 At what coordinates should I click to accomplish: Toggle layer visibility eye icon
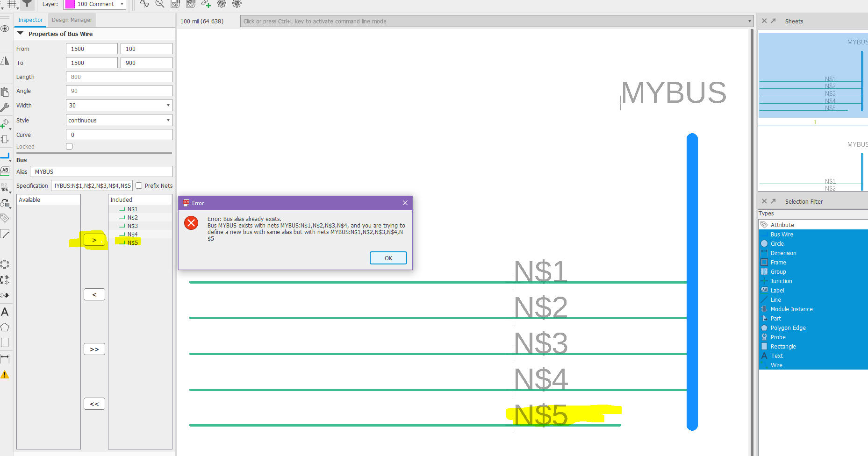(5, 29)
